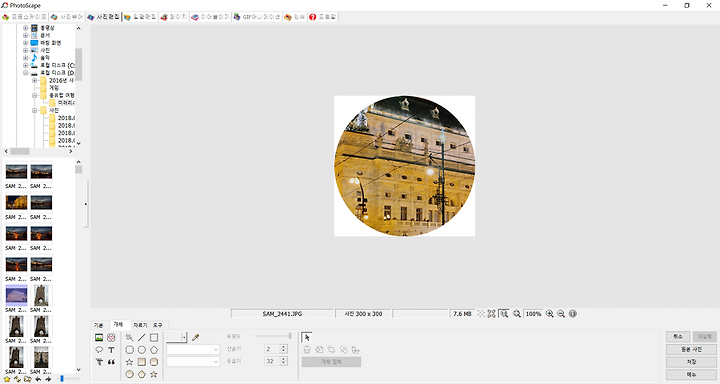Image resolution: width=720 pixels, height=384 pixels.
Task: Click the 저장 save button
Action: pos(691,362)
